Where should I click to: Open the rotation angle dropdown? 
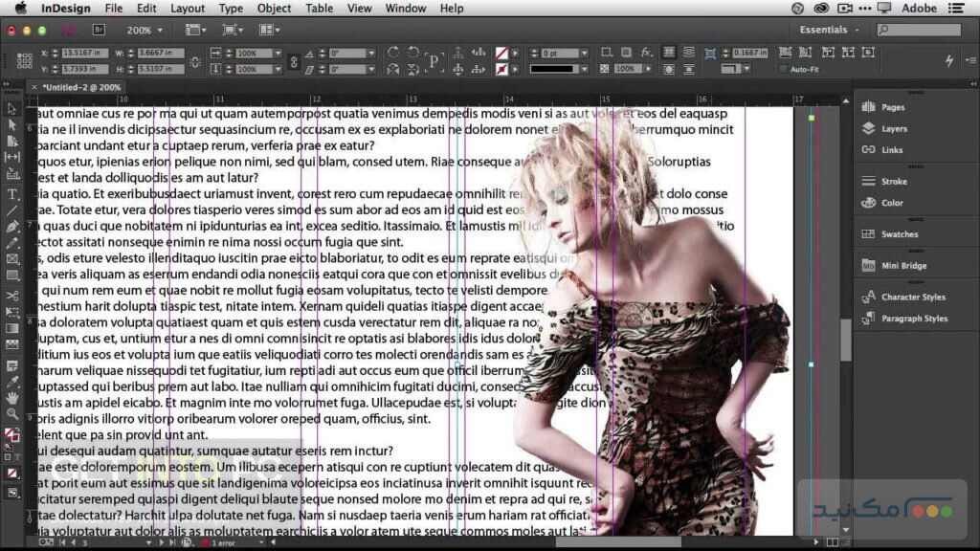pos(371,53)
